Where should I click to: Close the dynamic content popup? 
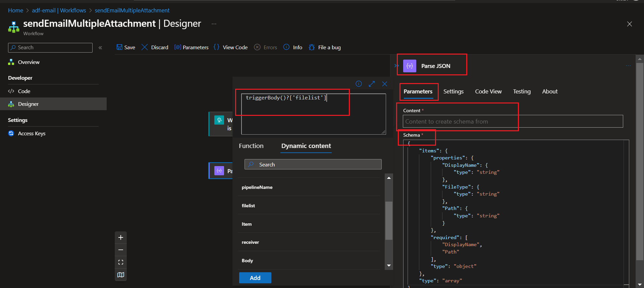pyautogui.click(x=384, y=84)
